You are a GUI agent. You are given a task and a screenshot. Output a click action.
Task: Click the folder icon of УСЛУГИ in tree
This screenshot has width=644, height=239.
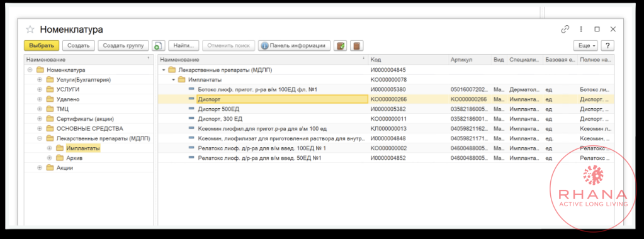point(50,89)
